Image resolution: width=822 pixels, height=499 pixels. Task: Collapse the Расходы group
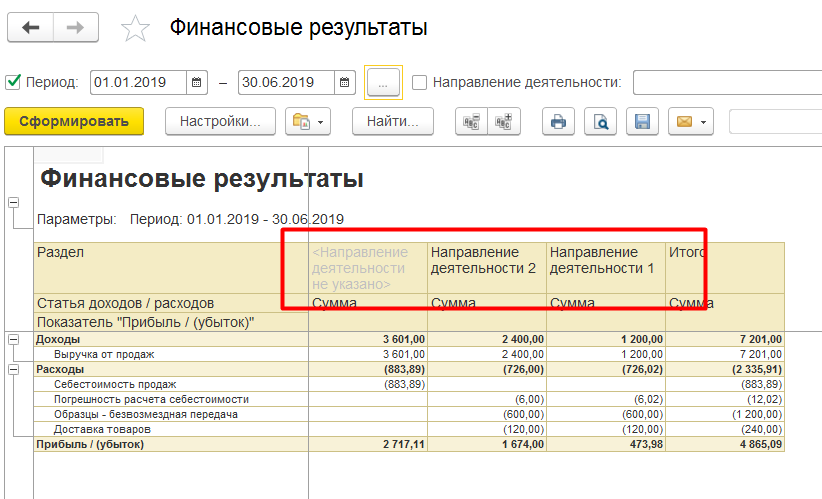point(14,370)
